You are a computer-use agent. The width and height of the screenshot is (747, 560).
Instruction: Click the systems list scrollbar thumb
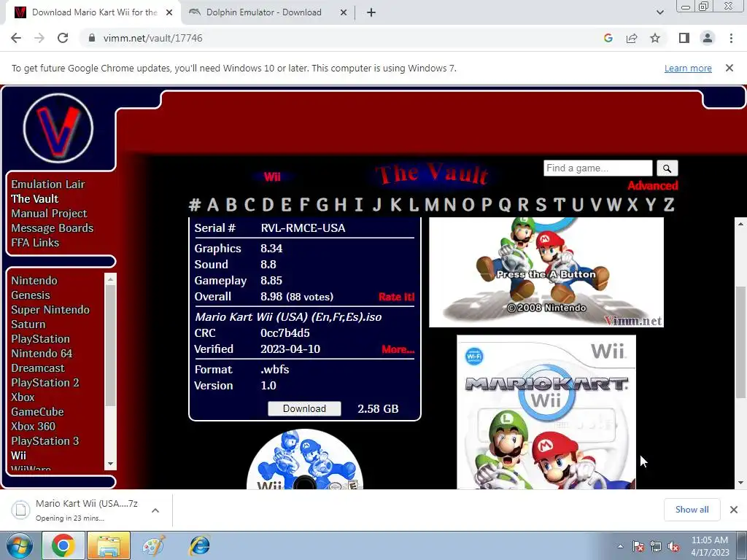pyautogui.click(x=110, y=346)
